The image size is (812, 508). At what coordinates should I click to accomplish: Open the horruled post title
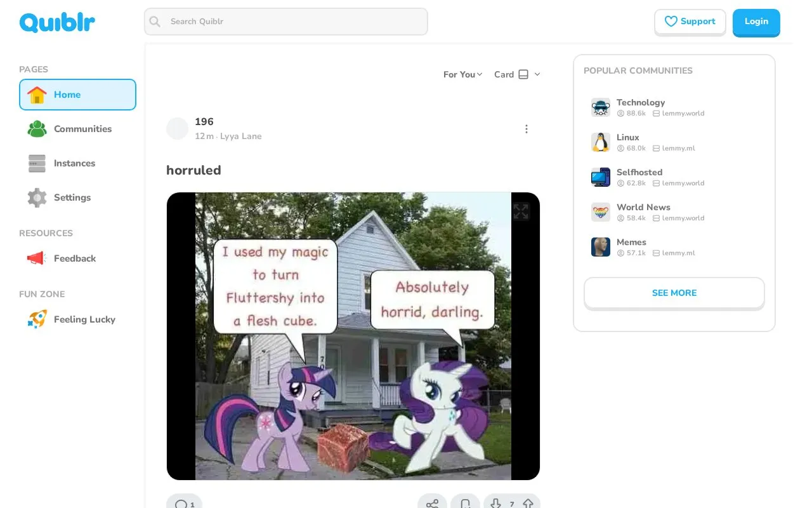(x=193, y=170)
